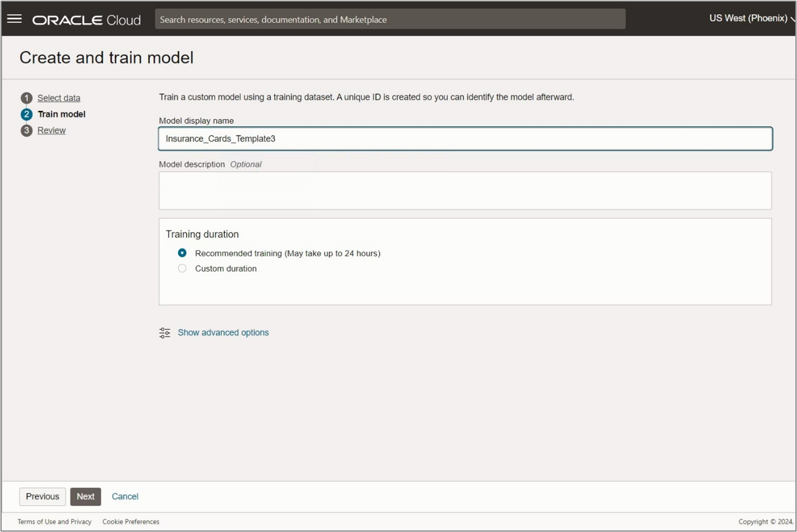Click the Train model step label

(x=62, y=114)
